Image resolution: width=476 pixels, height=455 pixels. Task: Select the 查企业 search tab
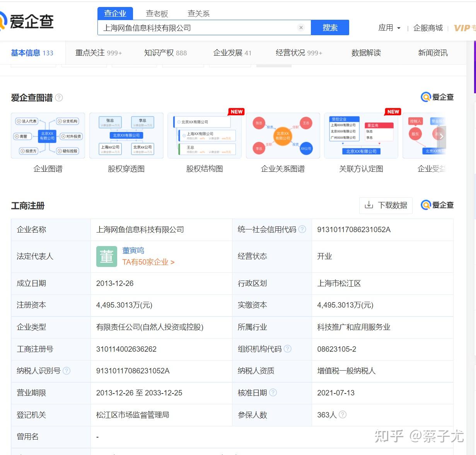click(x=115, y=14)
